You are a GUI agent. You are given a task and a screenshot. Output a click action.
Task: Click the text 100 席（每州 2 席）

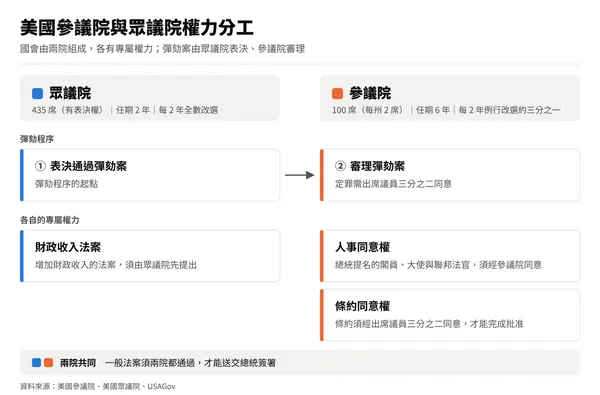click(x=369, y=110)
